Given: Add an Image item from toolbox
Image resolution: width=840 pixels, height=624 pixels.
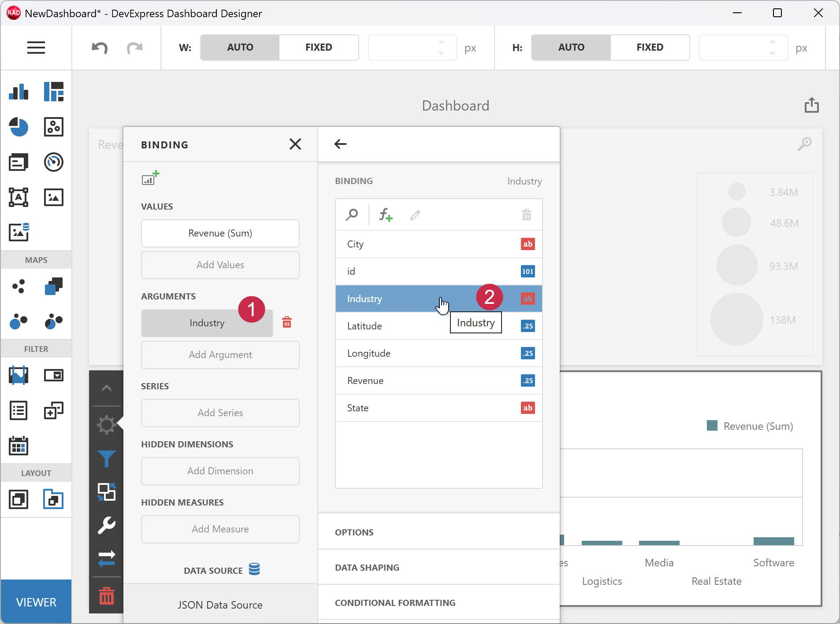Looking at the screenshot, I should click(x=54, y=197).
